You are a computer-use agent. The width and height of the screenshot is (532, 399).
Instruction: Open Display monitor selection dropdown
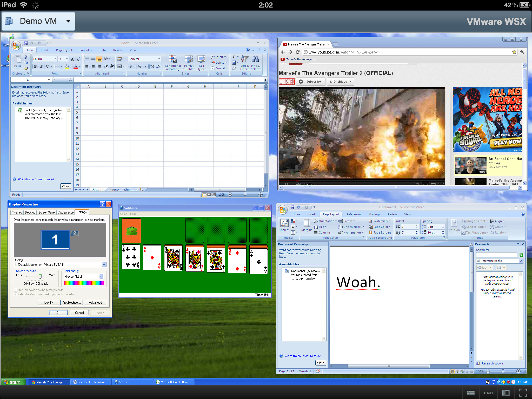click(x=104, y=264)
